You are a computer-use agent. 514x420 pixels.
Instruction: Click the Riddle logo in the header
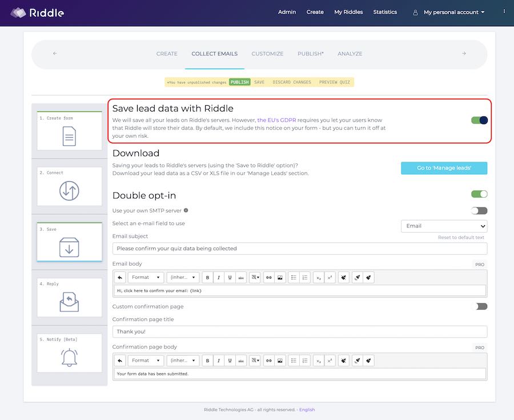(x=37, y=13)
